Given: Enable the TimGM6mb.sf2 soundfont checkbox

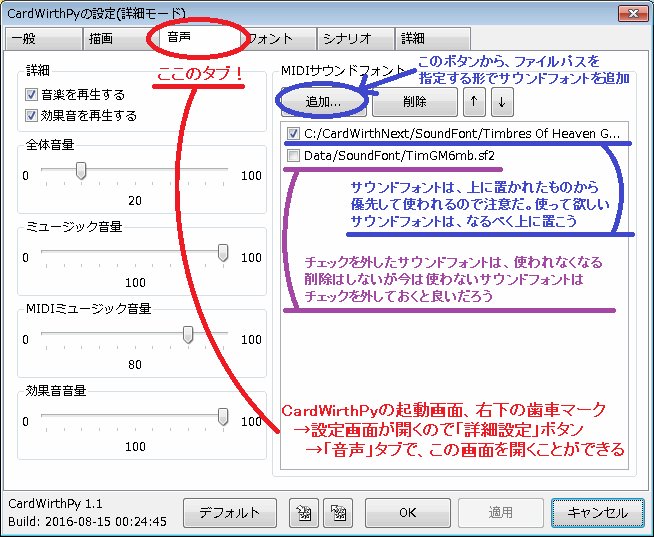Looking at the screenshot, I should click(x=293, y=156).
